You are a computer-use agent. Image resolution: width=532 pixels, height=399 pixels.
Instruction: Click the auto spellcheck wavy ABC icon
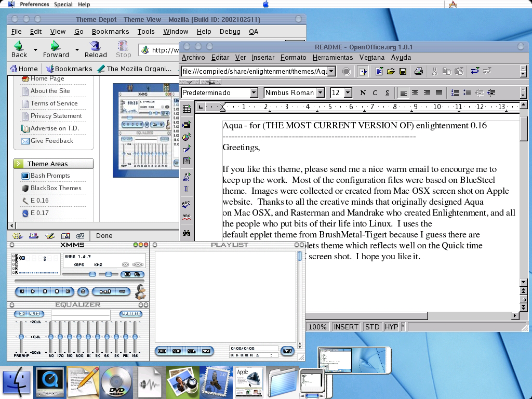pos(187,217)
